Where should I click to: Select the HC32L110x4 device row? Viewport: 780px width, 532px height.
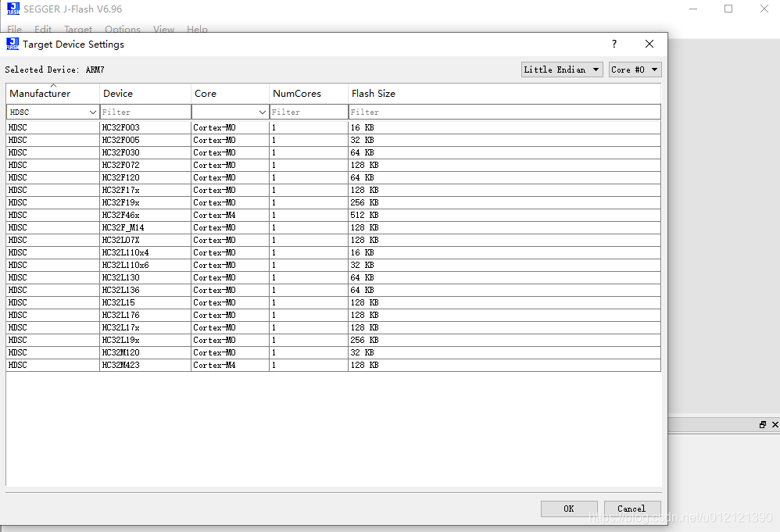pos(333,252)
